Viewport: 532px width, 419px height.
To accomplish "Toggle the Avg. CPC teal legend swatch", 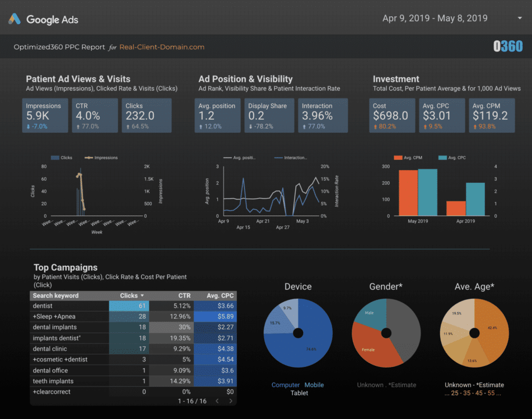I will pos(442,158).
